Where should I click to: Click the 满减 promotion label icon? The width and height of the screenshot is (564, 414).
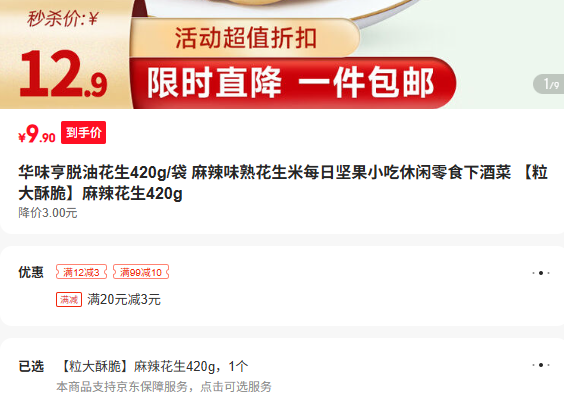tap(69, 299)
